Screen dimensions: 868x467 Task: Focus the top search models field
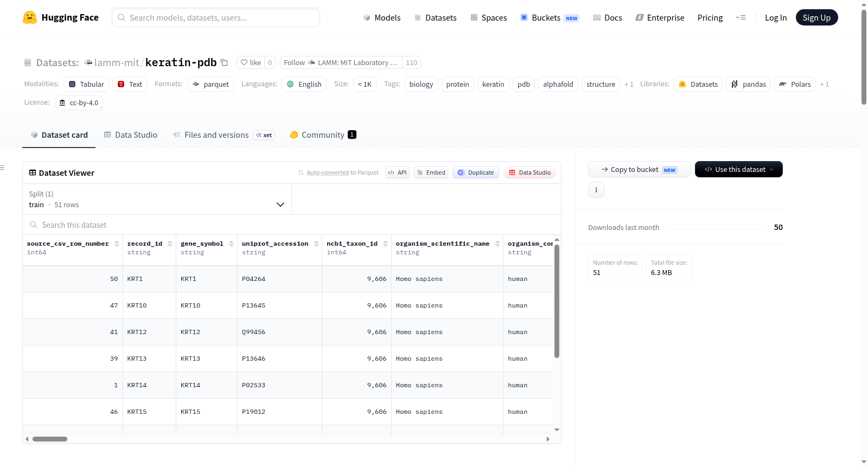point(216,17)
